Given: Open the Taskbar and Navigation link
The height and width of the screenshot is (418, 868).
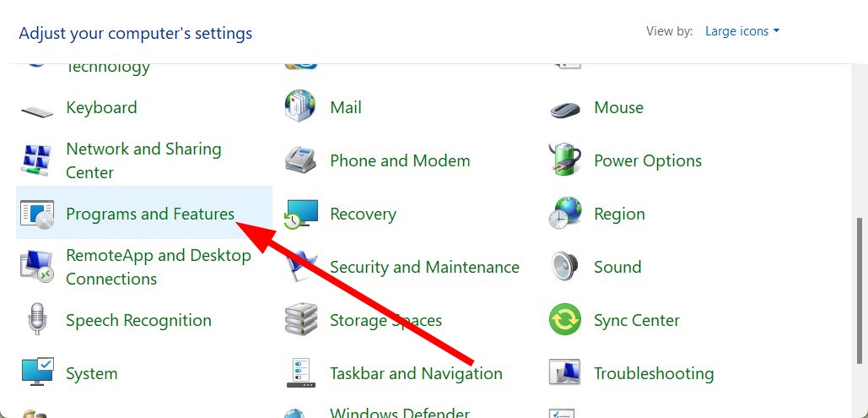Looking at the screenshot, I should 417,373.
